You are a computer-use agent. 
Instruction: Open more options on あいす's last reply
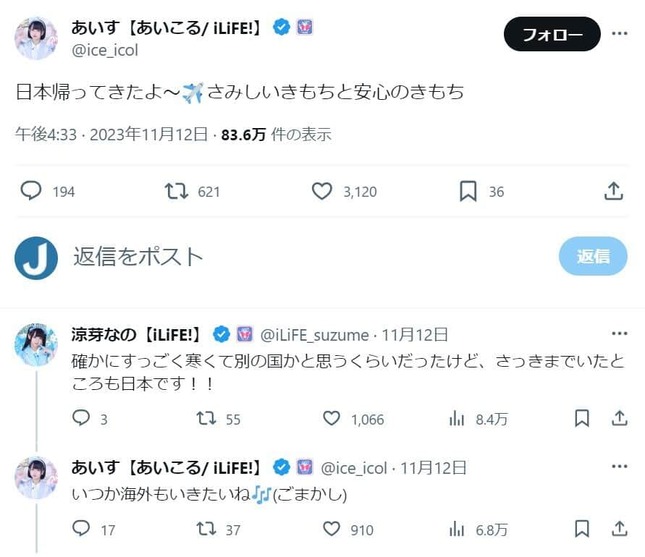coord(619,466)
